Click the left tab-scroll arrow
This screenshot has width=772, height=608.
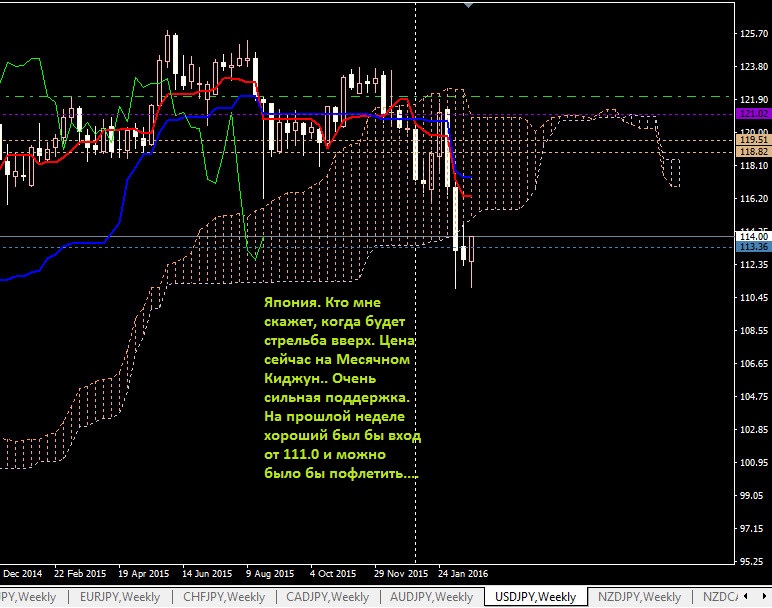[x=746, y=596]
